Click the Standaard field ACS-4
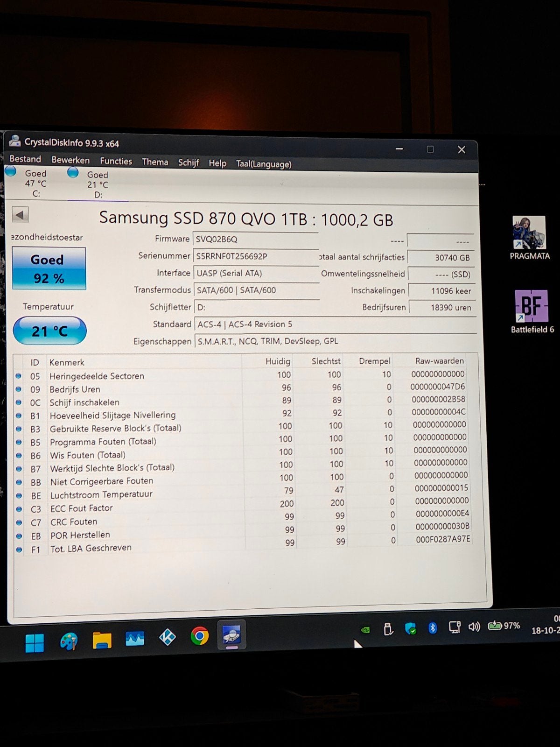 (x=335, y=324)
